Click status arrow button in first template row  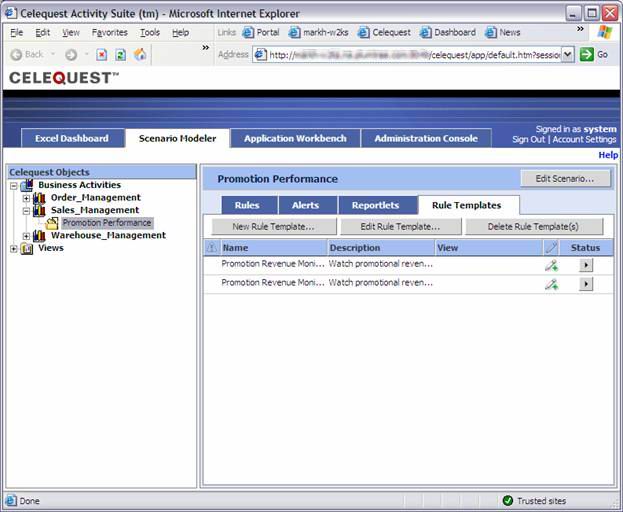tap(586, 265)
